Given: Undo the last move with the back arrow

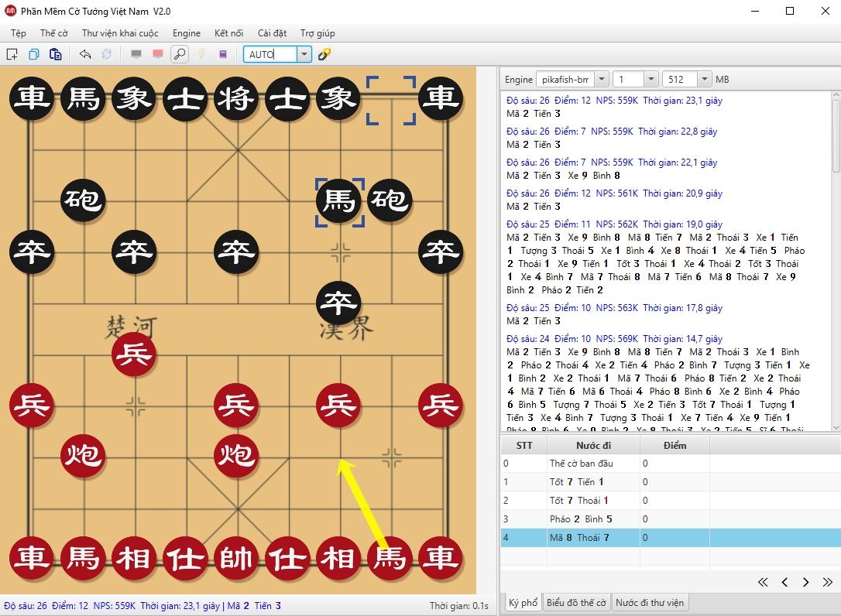Looking at the screenshot, I should pos(85,54).
